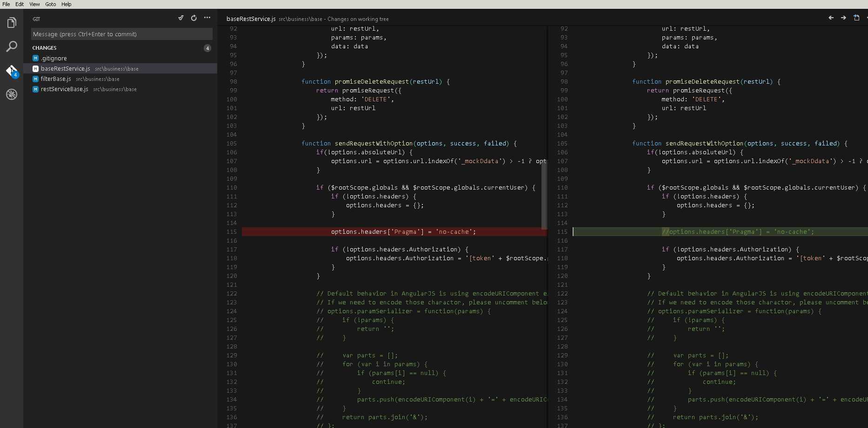Click modified badge beside baseRestService.js

35,69
